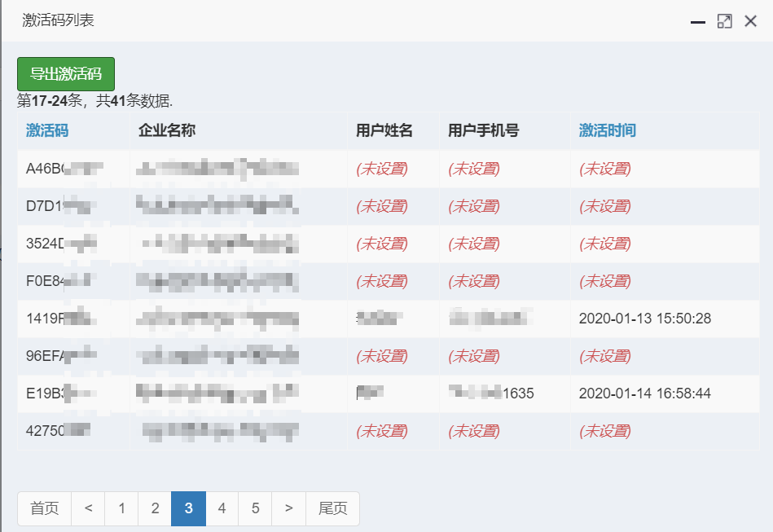Go to previous page with < button

pyautogui.click(x=88, y=508)
